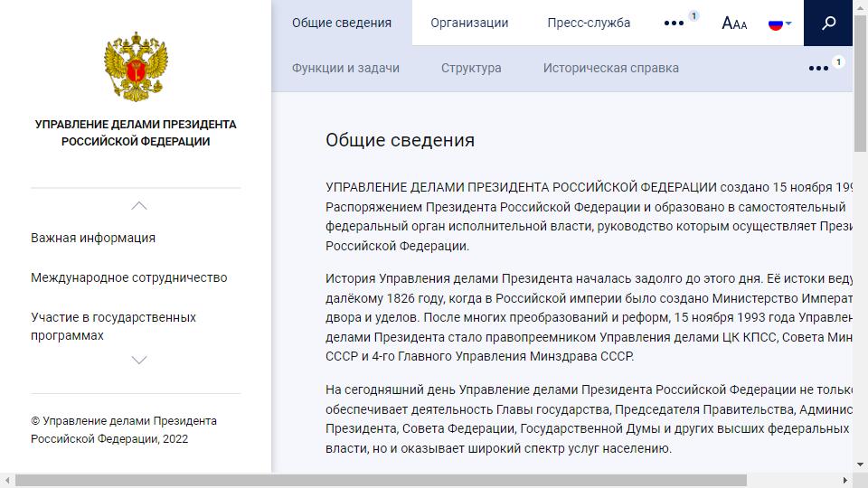
Task: Open the font size AAA accessibility control
Action: coord(734,23)
